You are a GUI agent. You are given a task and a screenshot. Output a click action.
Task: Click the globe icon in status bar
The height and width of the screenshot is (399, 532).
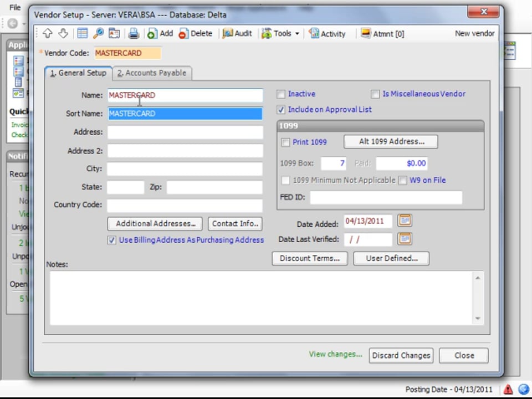click(x=524, y=389)
